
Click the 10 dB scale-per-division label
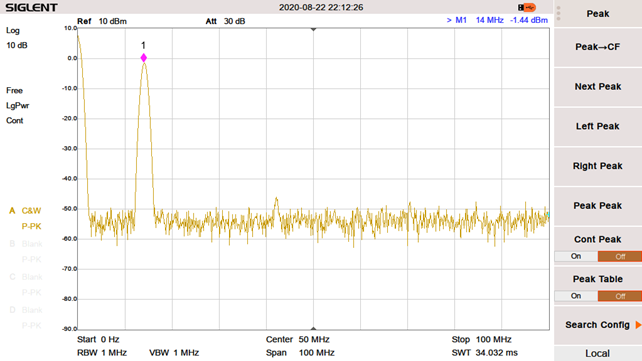click(x=17, y=45)
